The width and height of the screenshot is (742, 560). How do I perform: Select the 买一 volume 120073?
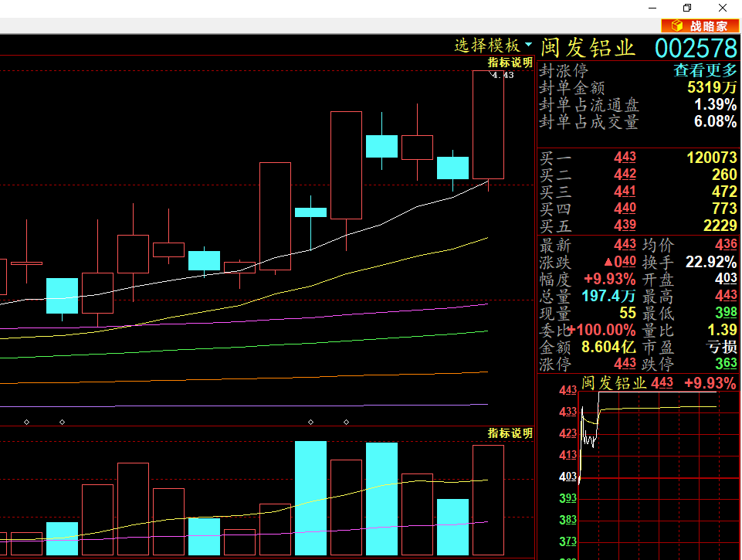click(x=712, y=158)
